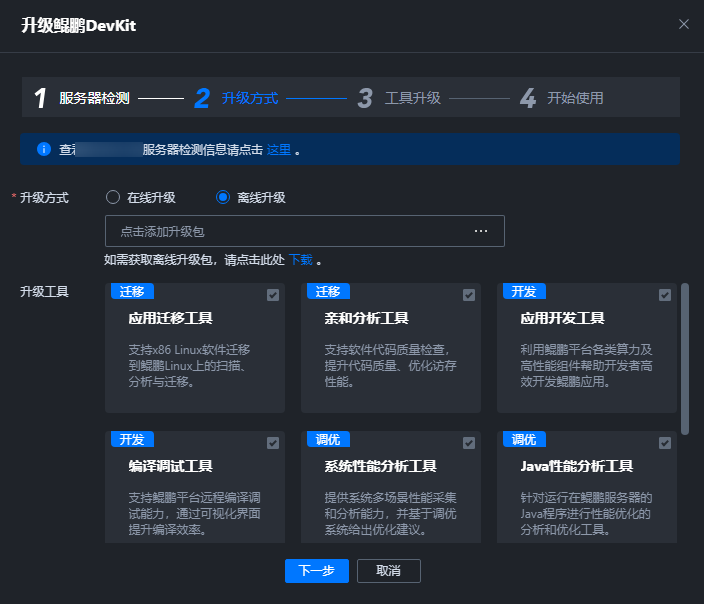Click the 应用迁移工具 card title
The height and width of the screenshot is (604, 704).
171,318
